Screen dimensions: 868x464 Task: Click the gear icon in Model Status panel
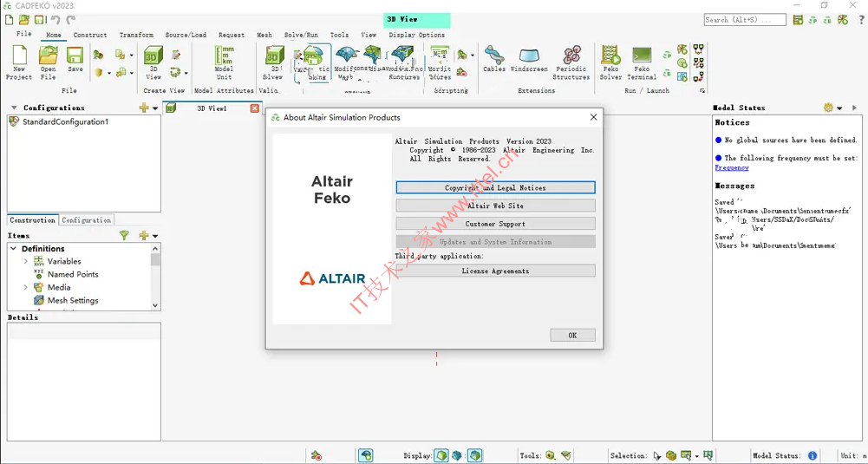[828, 108]
